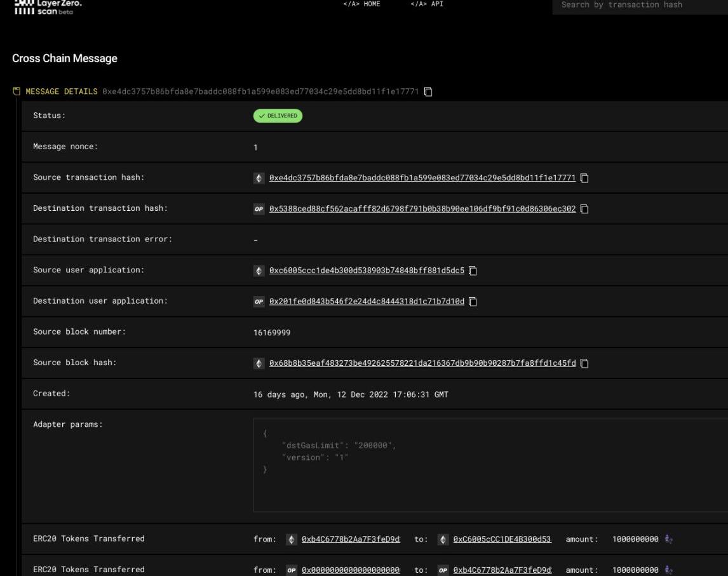Open the API menu item

[x=427, y=4]
